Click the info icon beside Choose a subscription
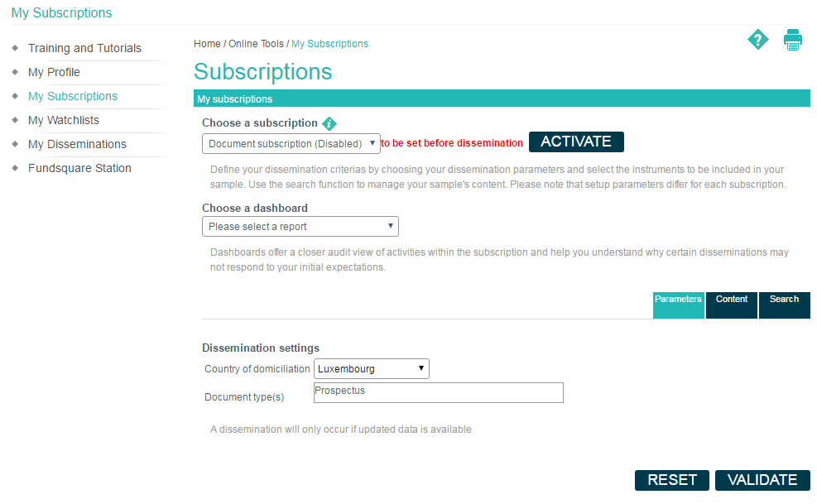 329,123
